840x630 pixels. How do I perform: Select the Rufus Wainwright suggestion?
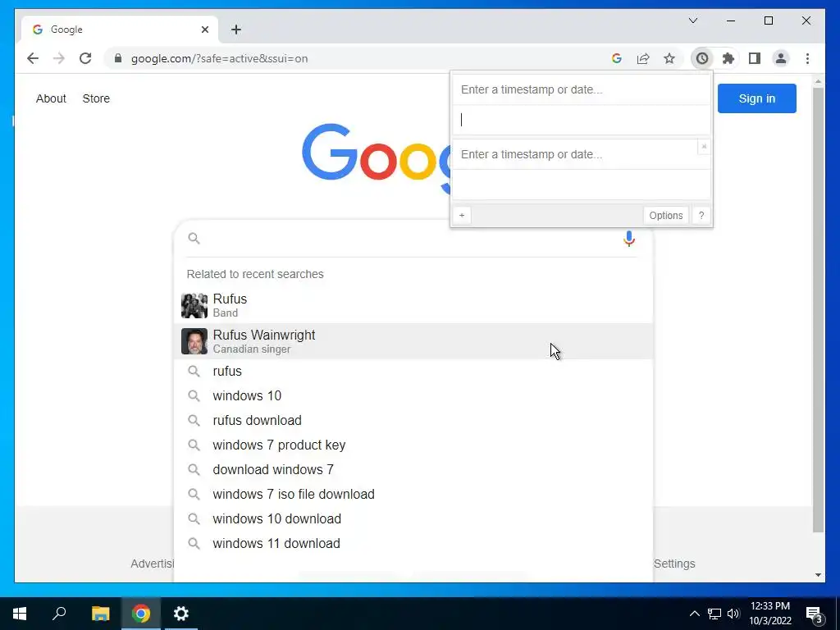pos(413,341)
